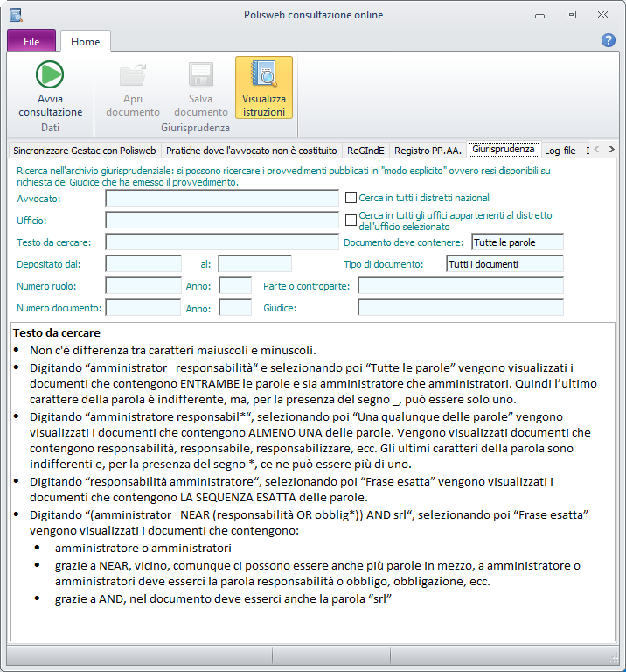This screenshot has width=626, height=672.
Task: Select the Home ribbon tab
Action: point(85,41)
